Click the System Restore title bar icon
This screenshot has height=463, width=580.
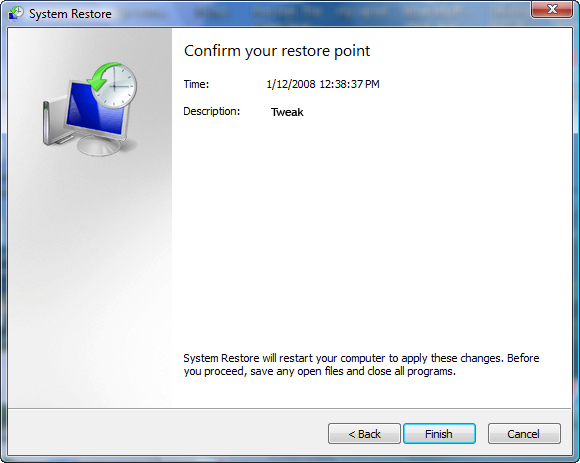point(16,14)
